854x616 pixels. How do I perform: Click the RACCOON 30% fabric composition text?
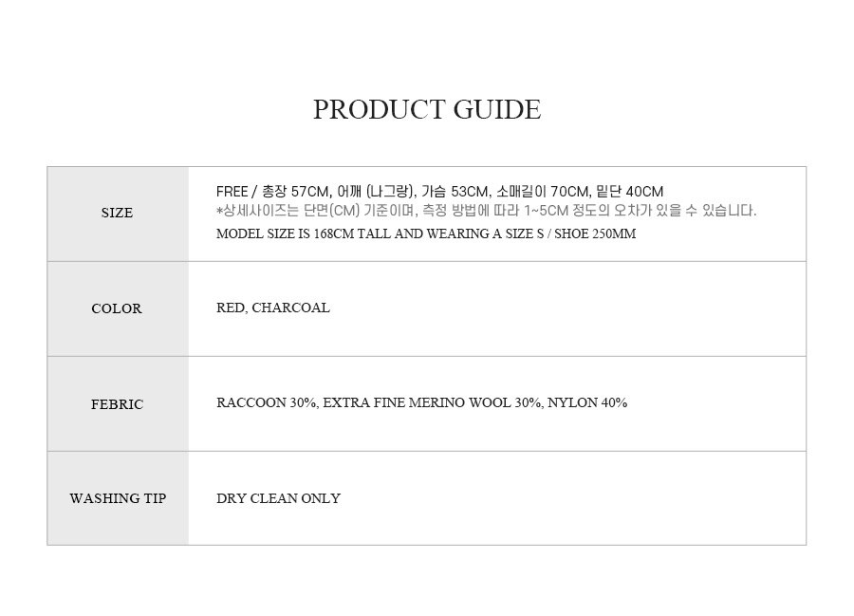coord(267,403)
